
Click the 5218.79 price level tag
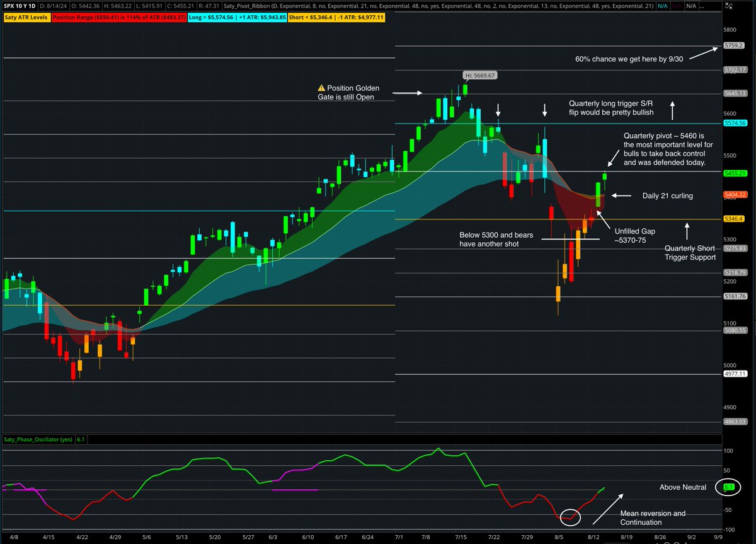(736, 272)
